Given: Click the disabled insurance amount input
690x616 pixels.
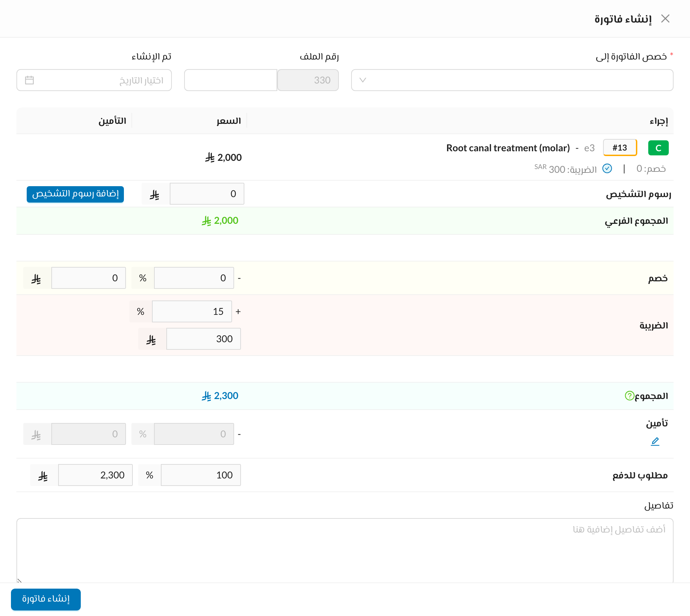Looking at the screenshot, I should coord(89,434).
